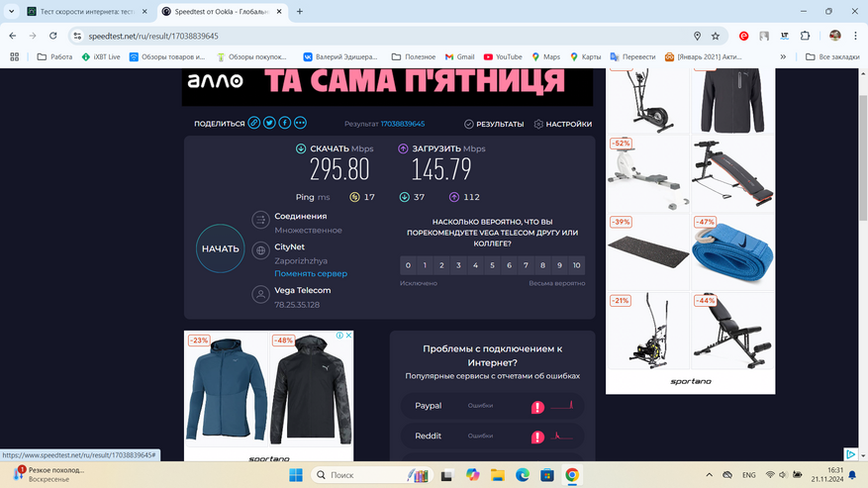View site information icon in address bar

77,36
